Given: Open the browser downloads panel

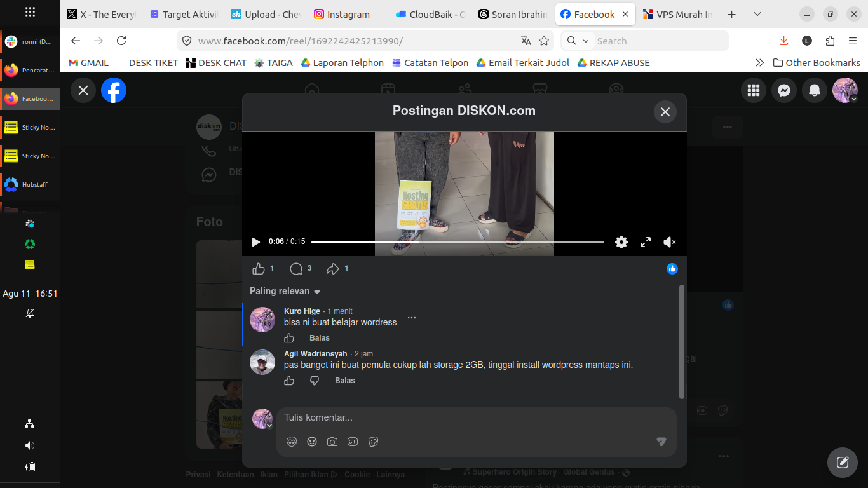Looking at the screenshot, I should [783, 41].
